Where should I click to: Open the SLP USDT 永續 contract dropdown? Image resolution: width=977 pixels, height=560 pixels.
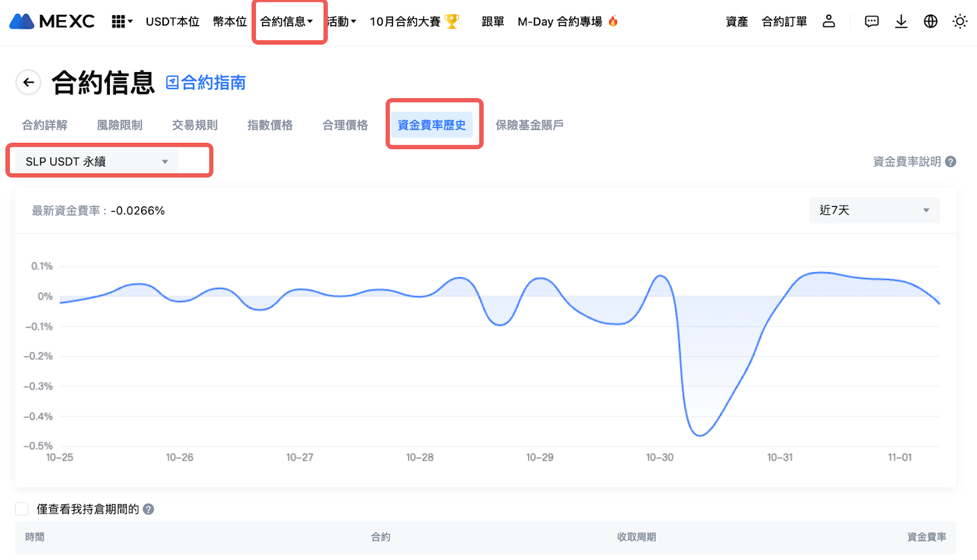[x=96, y=162]
